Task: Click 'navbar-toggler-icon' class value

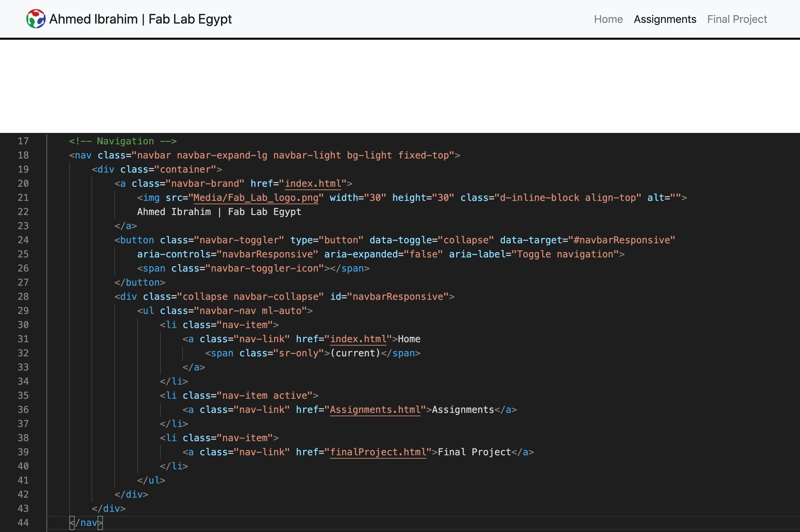Action: [264, 269]
